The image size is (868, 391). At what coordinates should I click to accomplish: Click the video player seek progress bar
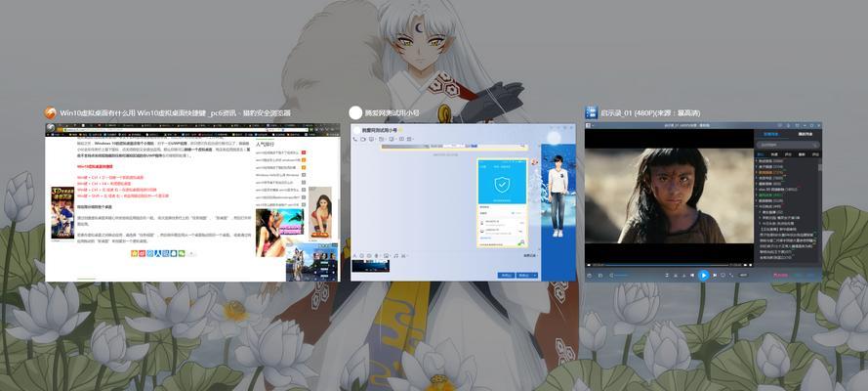point(668,265)
